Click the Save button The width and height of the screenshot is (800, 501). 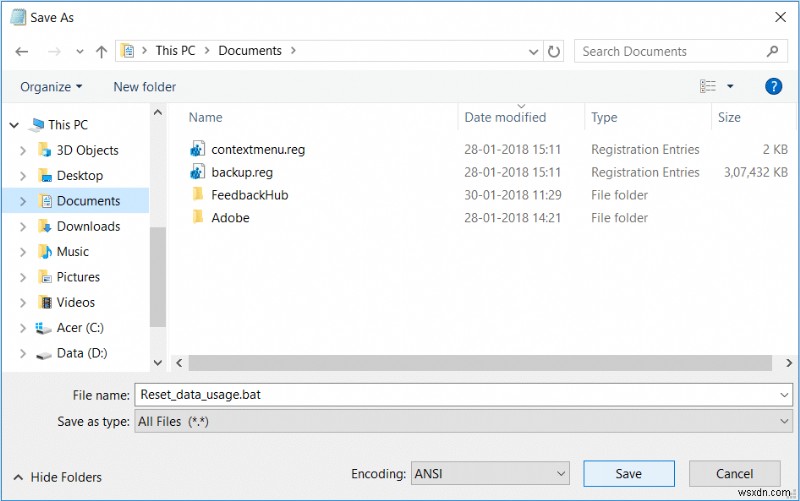click(629, 473)
